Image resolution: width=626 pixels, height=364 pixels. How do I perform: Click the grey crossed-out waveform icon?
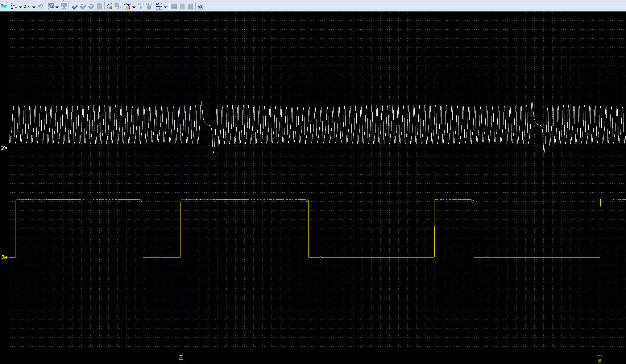pos(191,7)
